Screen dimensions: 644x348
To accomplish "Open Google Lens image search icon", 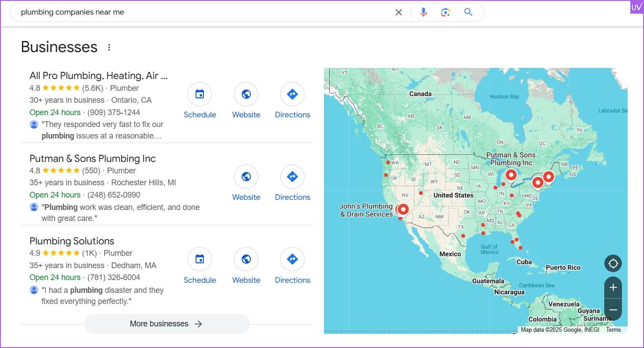I will coord(445,12).
